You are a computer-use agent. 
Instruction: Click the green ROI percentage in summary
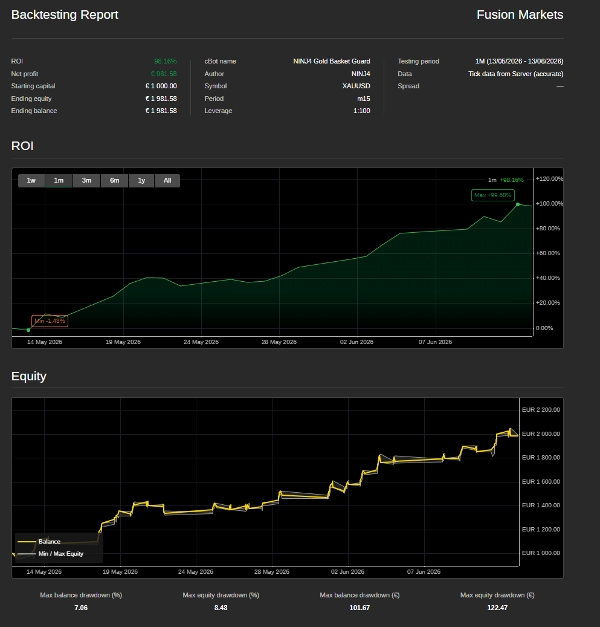coord(166,61)
